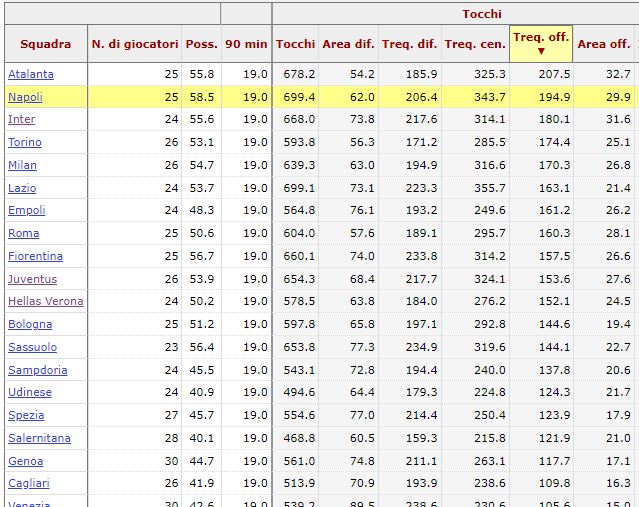
Task: Sort by Poss. column header
Action: [x=201, y=44]
